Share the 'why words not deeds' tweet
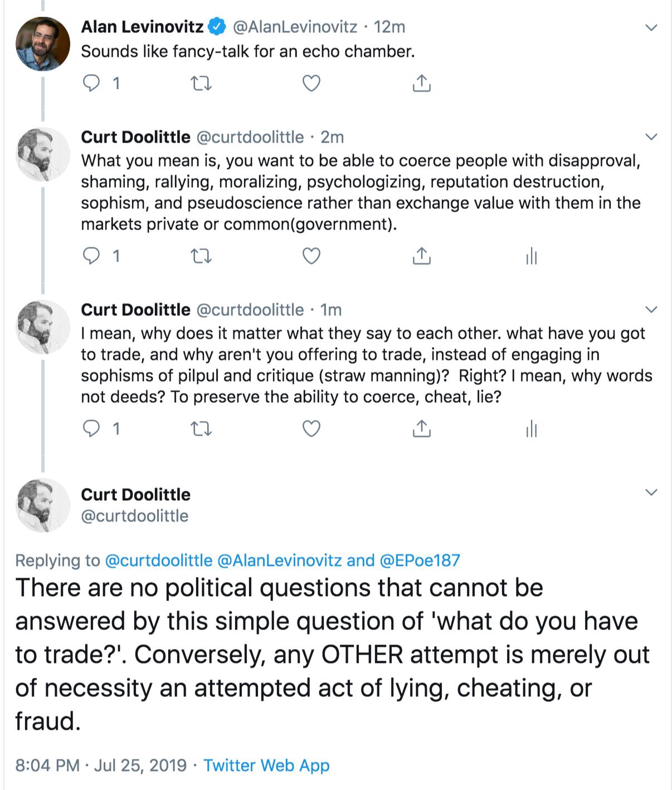The image size is (672, 790). point(422,429)
